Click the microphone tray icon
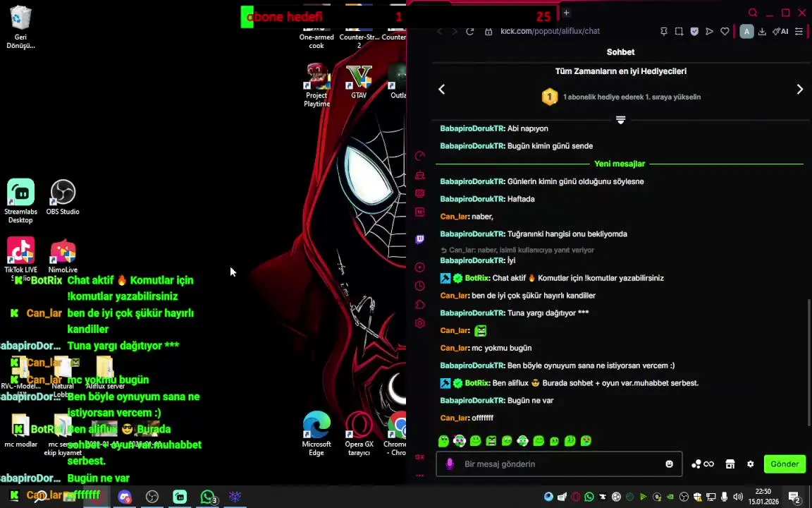 pyautogui.click(x=725, y=497)
